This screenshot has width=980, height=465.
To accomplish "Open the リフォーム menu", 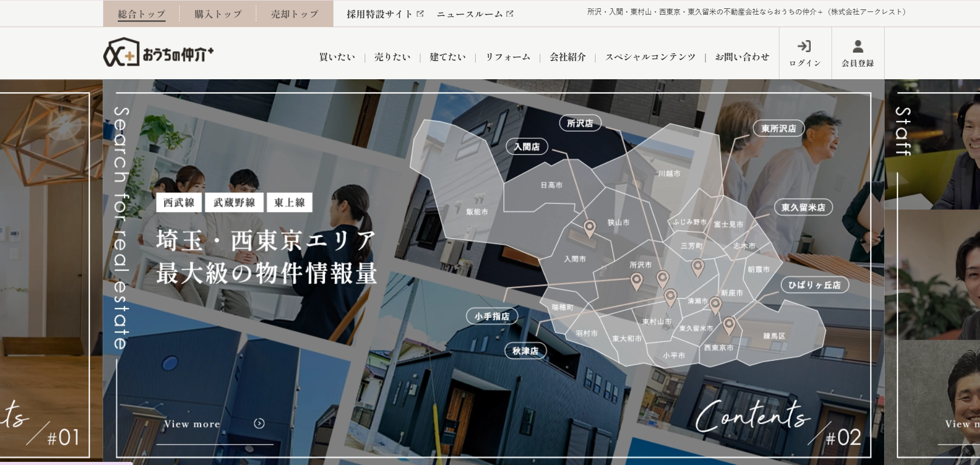I will click(x=508, y=57).
